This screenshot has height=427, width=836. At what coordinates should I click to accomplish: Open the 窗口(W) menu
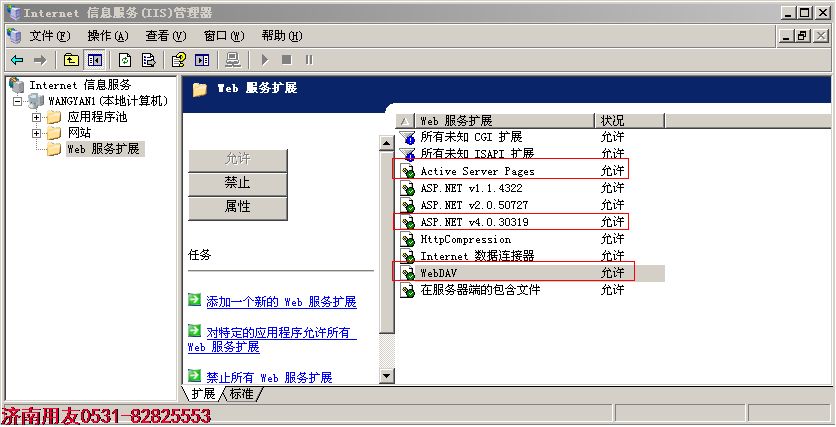tap(224, 36)
